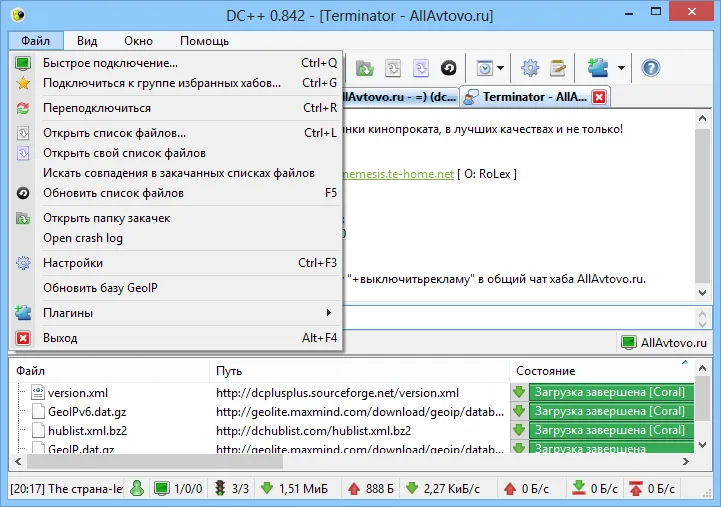Expand the plugins dropdown arrow in toolbar
Screen dimensions: 721x507
(621, 68)
